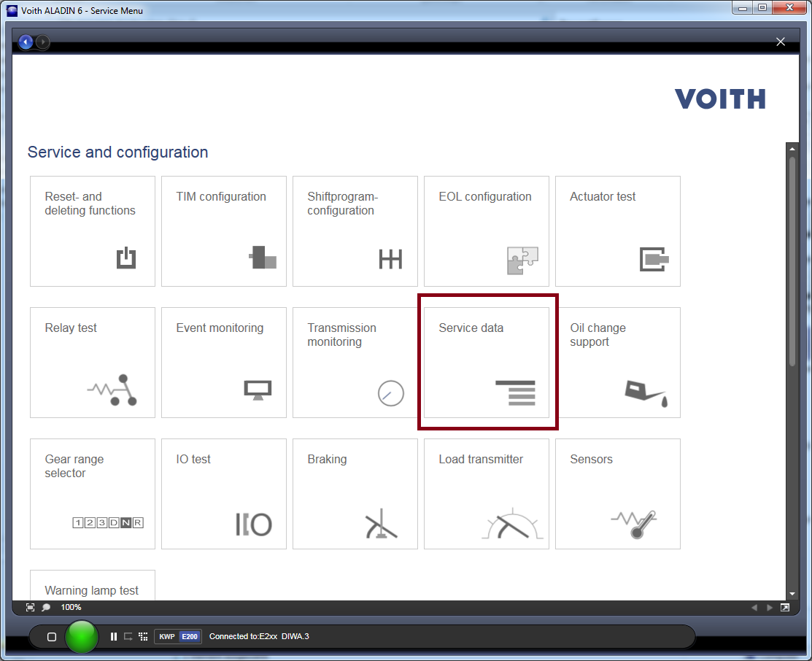The width and height of the screenshot is (812, 661).
Task: Click the speech bubble comment icon
Action: pos(46,607)
